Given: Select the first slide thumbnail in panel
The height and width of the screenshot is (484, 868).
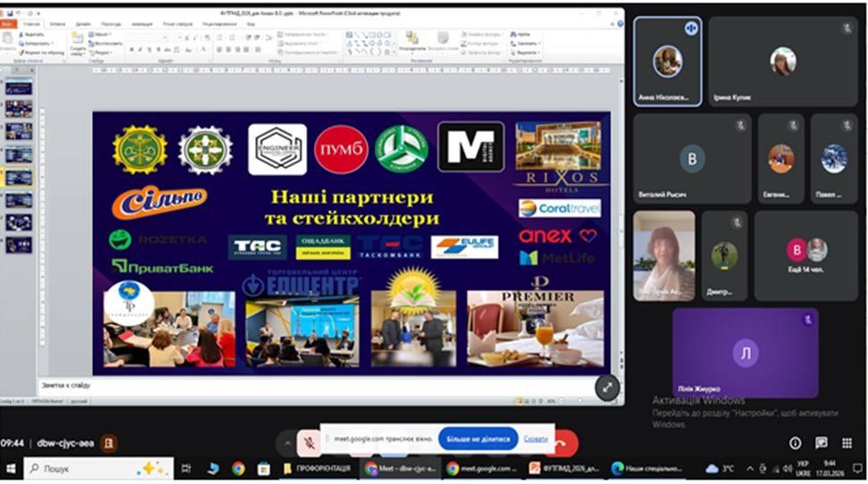Looking at the screenshot, I should 19,88.
